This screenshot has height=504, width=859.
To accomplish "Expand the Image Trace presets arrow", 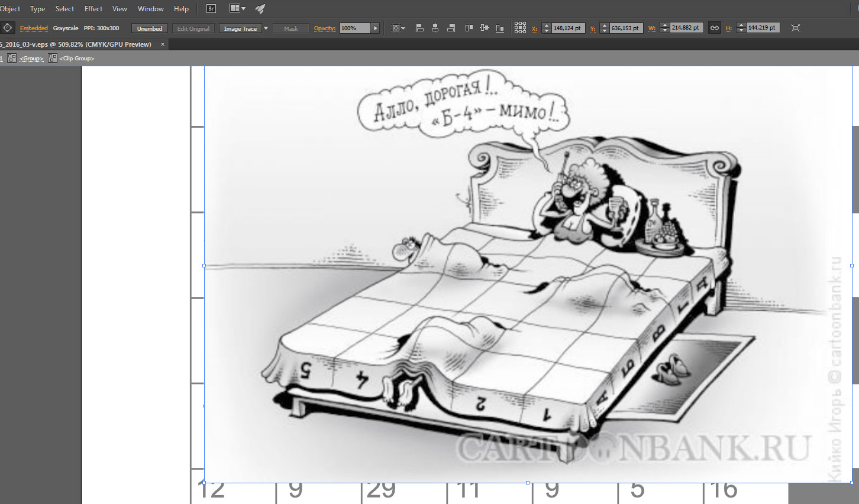I will pos(266,28).
